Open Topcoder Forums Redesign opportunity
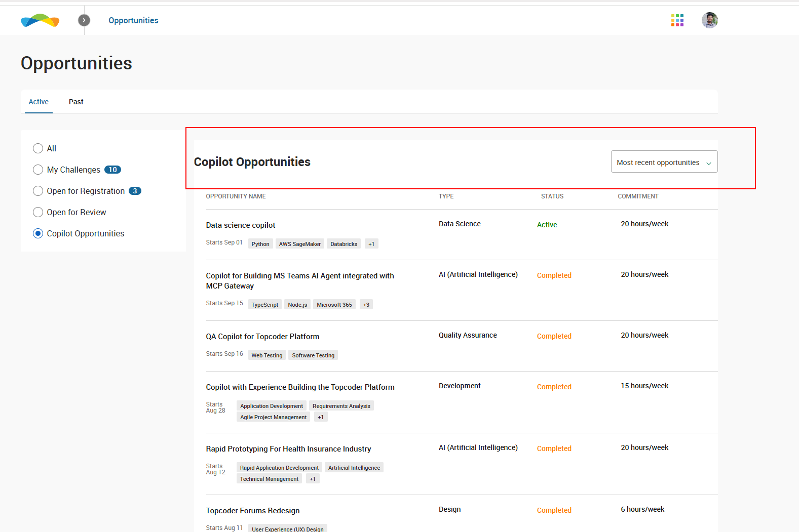Screen dimensions: 799x532 253,511
